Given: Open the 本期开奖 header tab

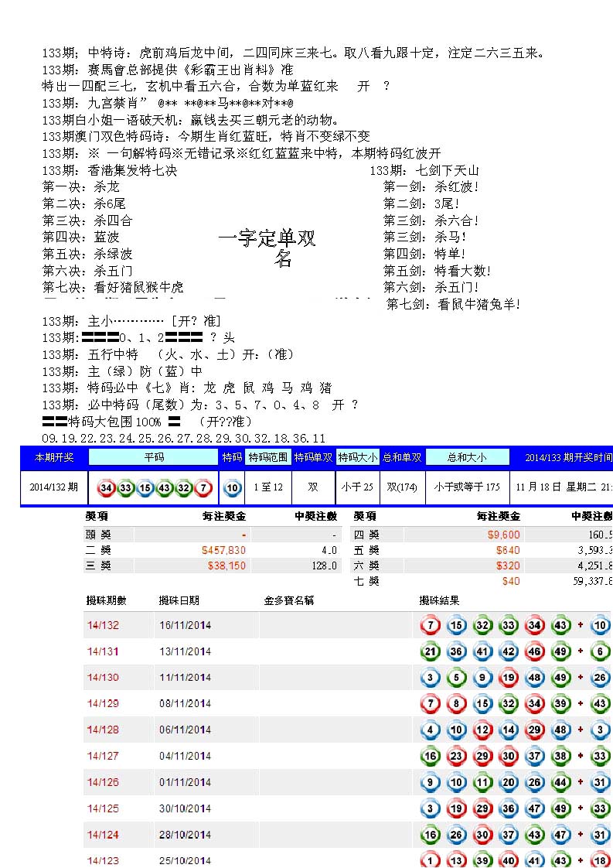Looking at the screenshot, I should click(x=54, y=457).
